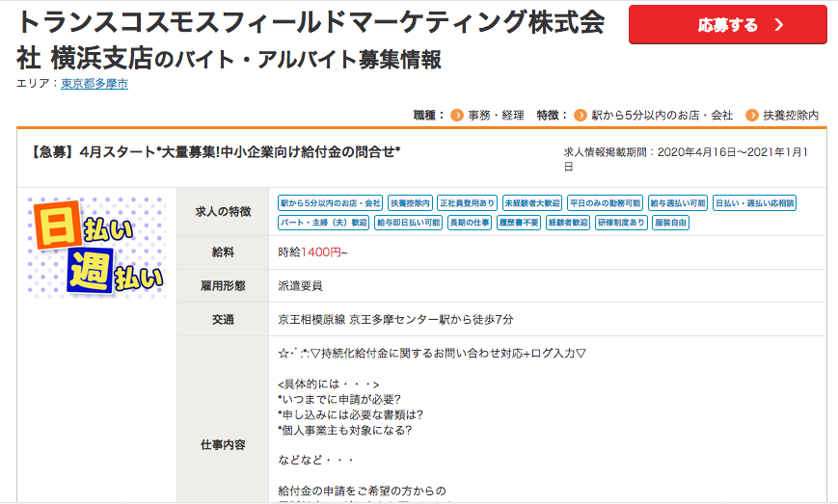The height and width of the screenshot is (504, 838).
Task: Open the 事務・経理 job category link
Action: tap(496, 115)
